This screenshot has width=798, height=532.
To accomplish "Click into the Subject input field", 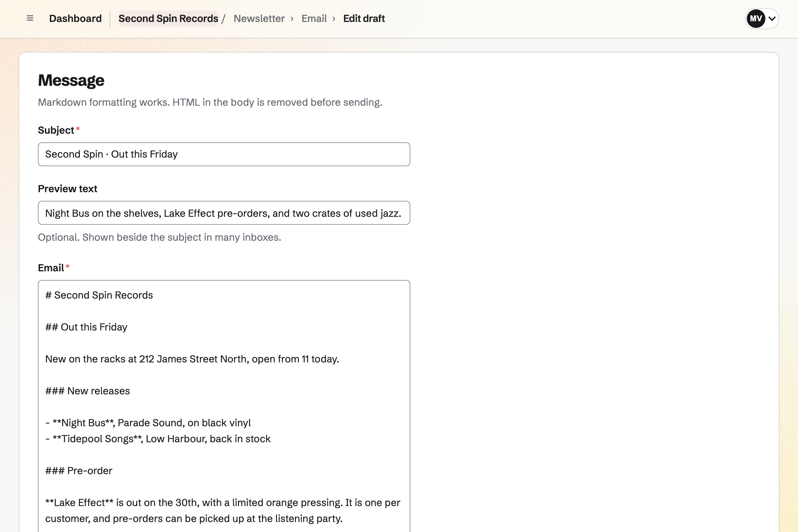I will pos(224,154).
